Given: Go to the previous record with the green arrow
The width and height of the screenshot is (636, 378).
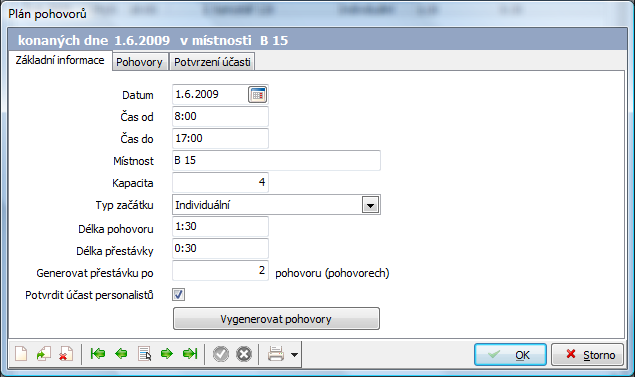Looking at the screenshot, I should point(121,354).
